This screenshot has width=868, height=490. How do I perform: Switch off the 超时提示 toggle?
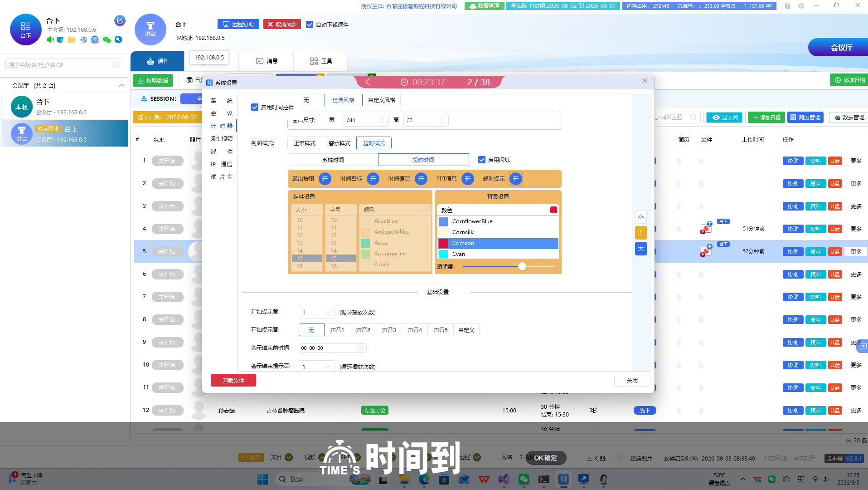pyautogui.click(x=516, y=179)
